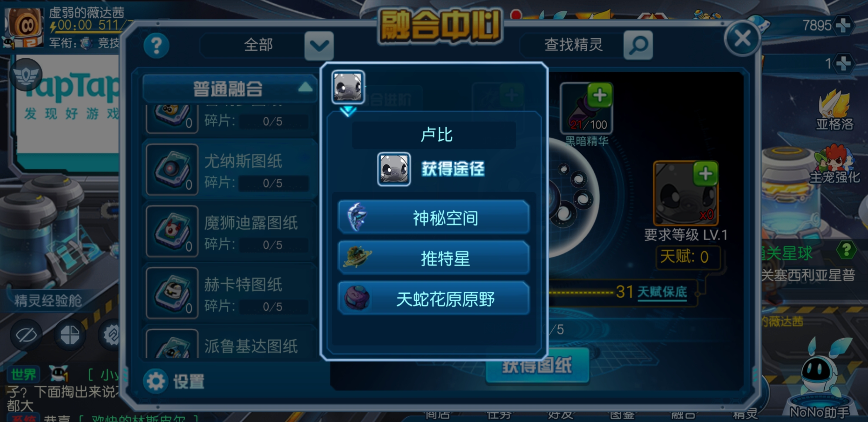This screenshot has height=422, width=868.
Task: Open the 设置 gear settings
Action: [x=174, y=381]
